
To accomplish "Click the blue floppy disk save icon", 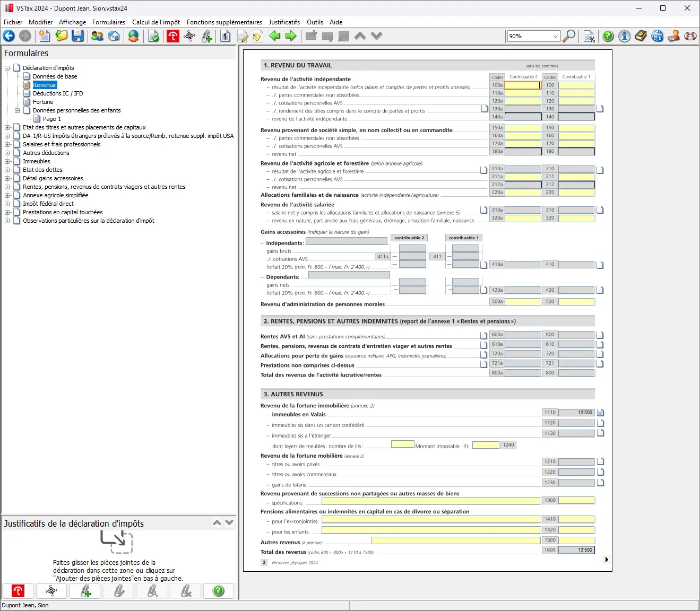I will click(78, 36).
